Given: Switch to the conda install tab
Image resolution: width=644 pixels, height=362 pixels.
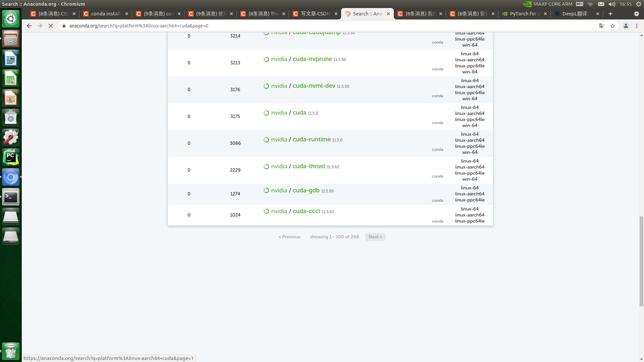Looking at the screenshot, I should point(105,14).
